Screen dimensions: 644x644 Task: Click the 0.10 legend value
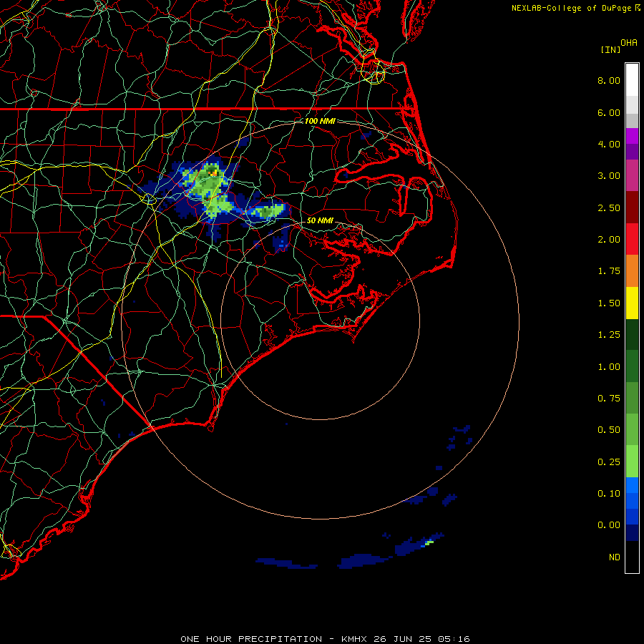coord(609,494)
